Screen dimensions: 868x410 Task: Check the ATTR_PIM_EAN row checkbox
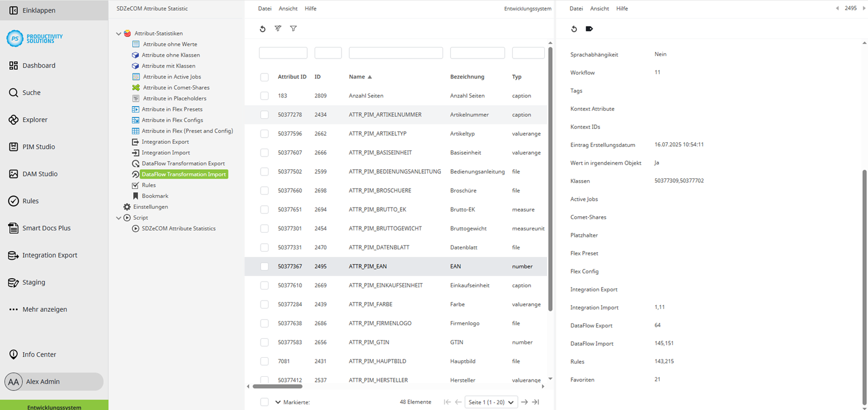[x=265, y=266]
